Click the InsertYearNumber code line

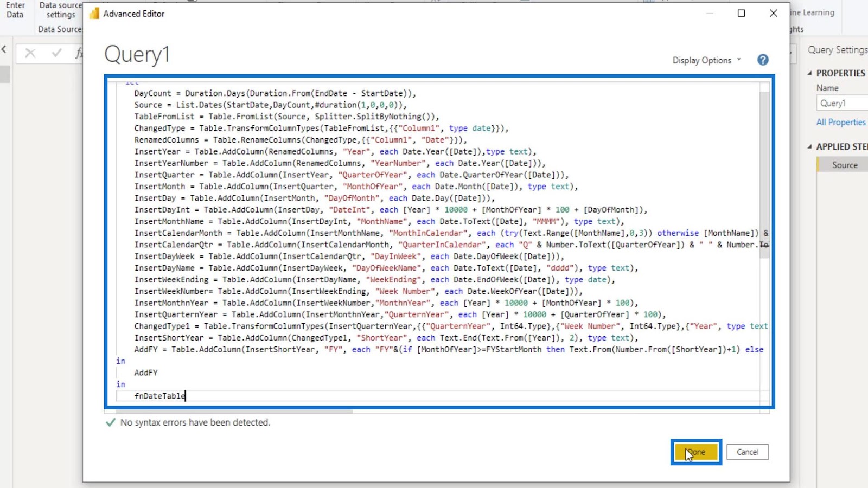340,163
